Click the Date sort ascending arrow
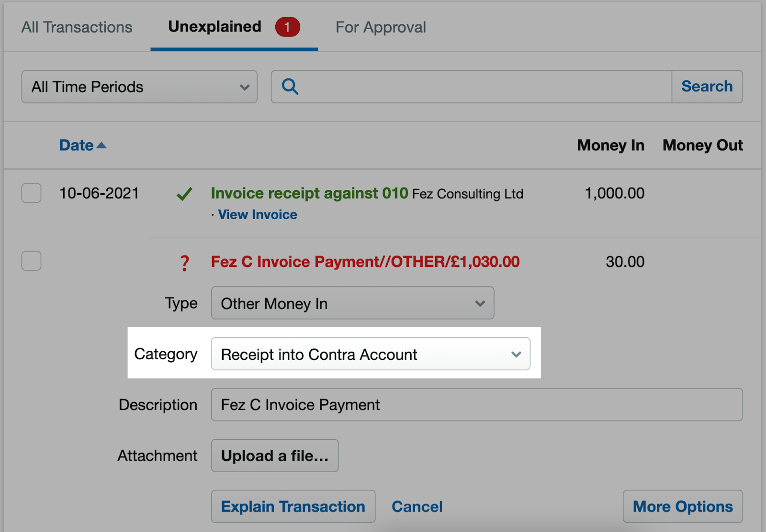 (x=101, y=145)
